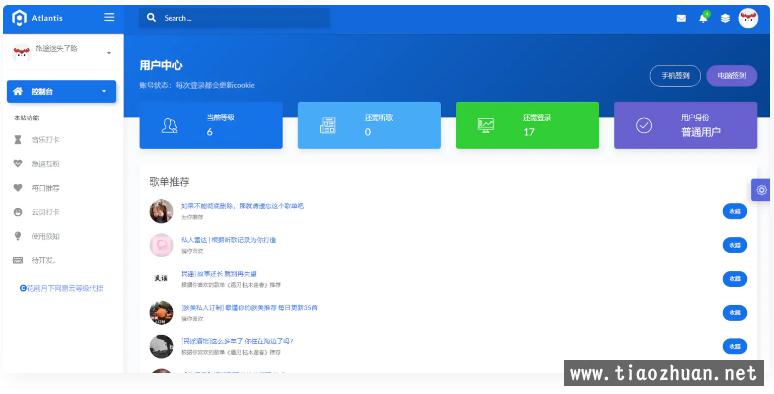Click the Atlantis logo icon
The image size is (774, 394).
(19, 18)
